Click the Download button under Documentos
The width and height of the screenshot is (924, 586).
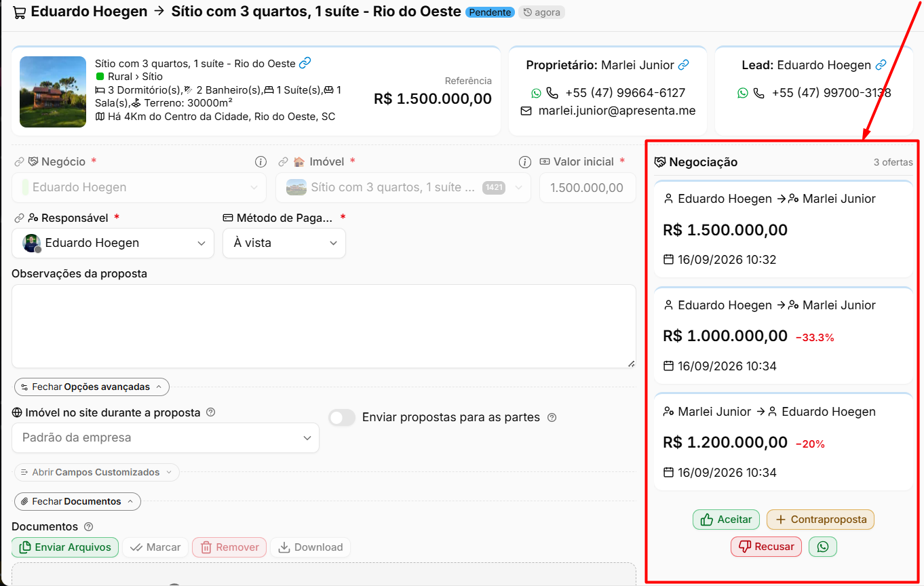pos(311,547)
